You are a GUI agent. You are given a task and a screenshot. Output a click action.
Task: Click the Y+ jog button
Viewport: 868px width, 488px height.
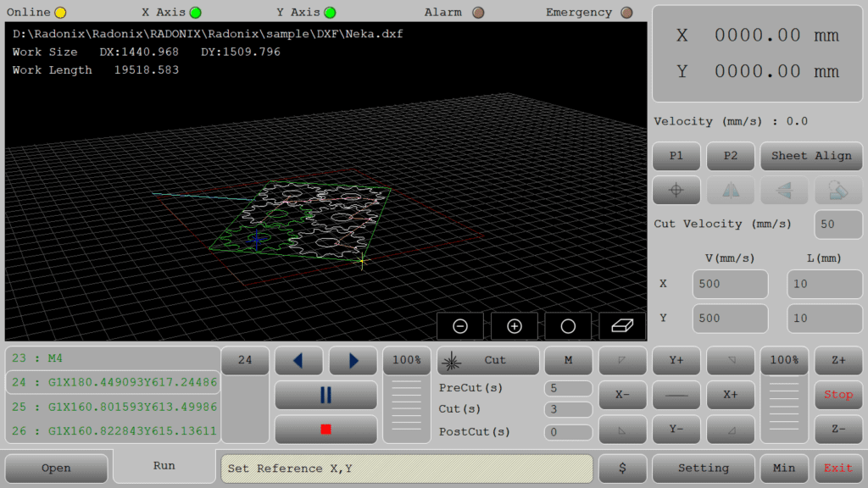(x=676, y=360)
